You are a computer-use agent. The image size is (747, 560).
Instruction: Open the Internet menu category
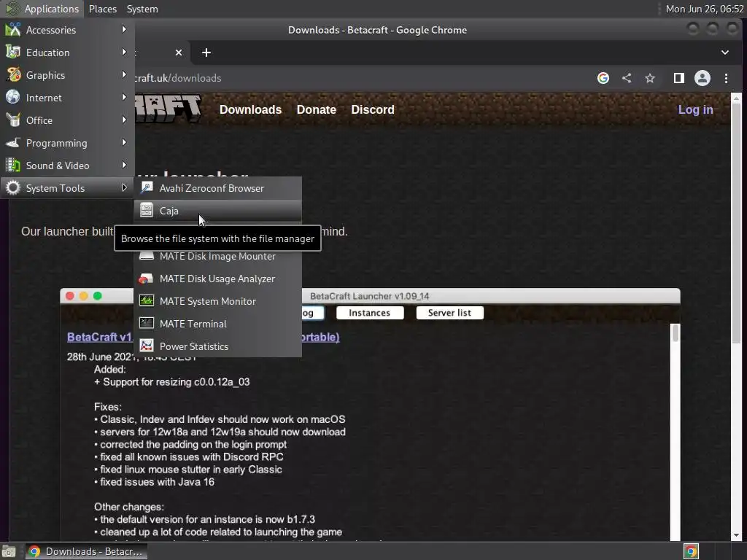click(67, 98)
